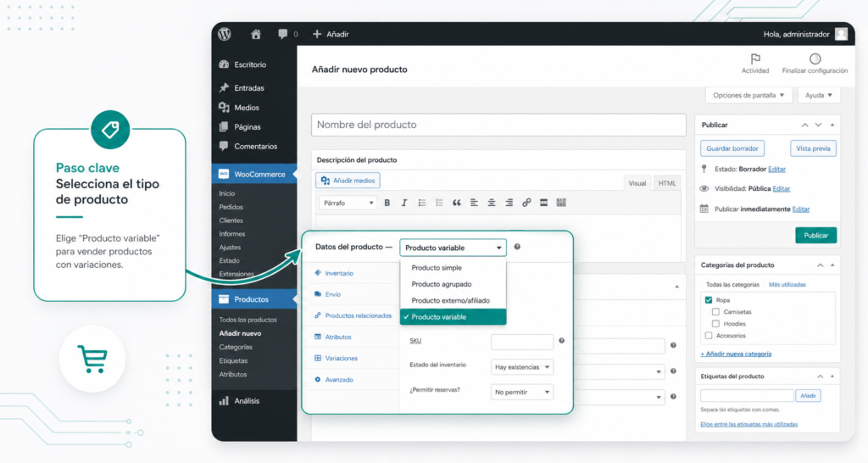The height and width of the screenshot is (463, 868).
Task: Click the Añadir plus in the top bar
Action: (317, 34)
